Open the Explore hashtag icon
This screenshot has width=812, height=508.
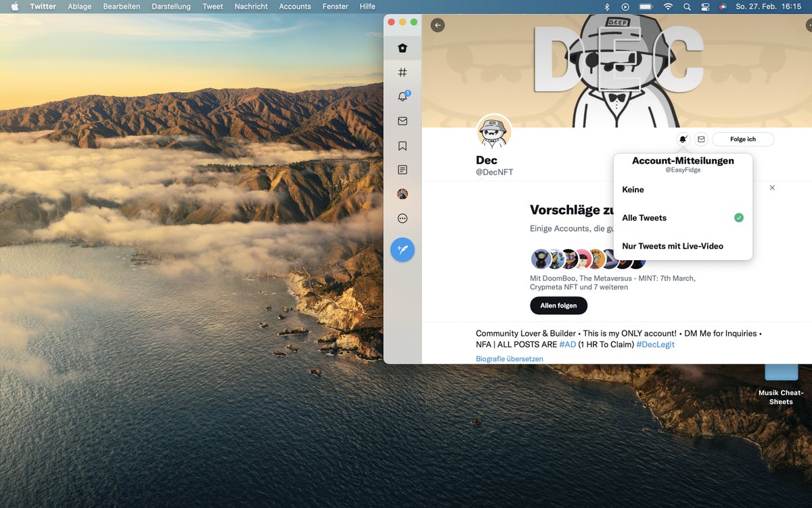(x=403, y=72)
